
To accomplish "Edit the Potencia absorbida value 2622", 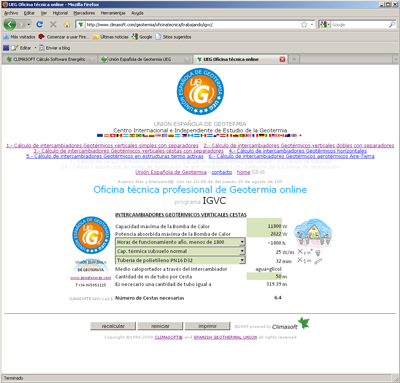I will (x=264, y=234).
